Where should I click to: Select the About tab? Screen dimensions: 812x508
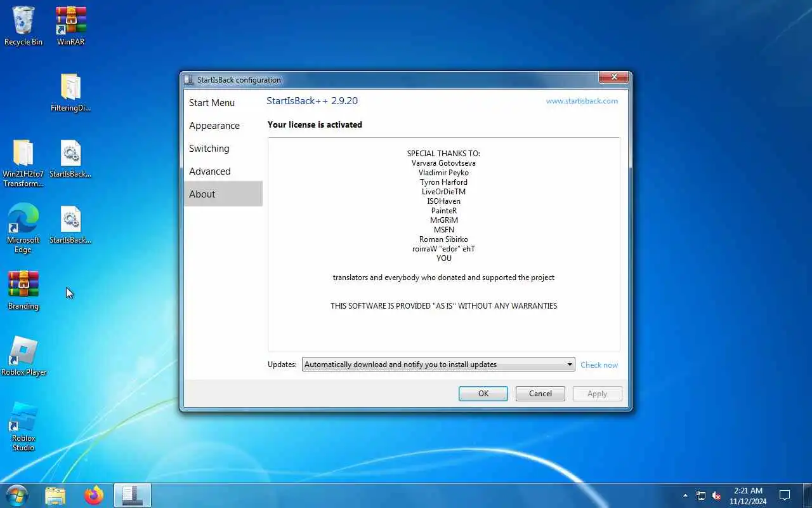pyautogui.click(x=223, y=194)
